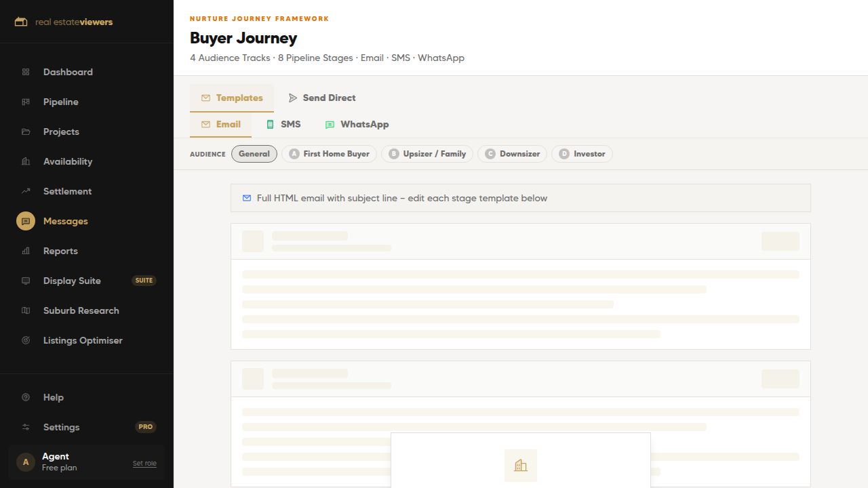Click the D badge on Investor chip
The width and height of the screenshot is (868, 488).
[564, 154]
